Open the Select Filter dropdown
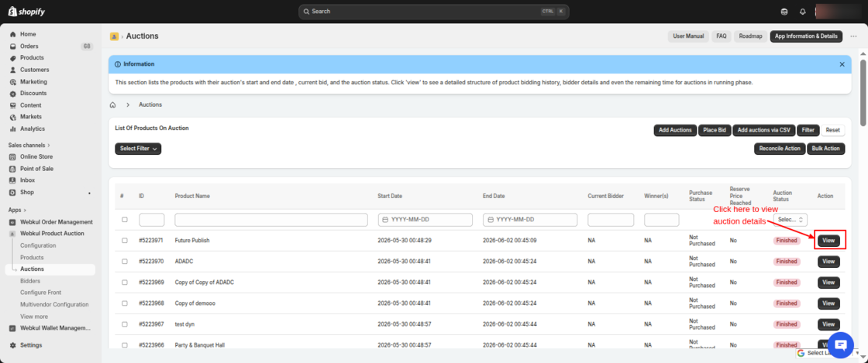 [138, 149]
